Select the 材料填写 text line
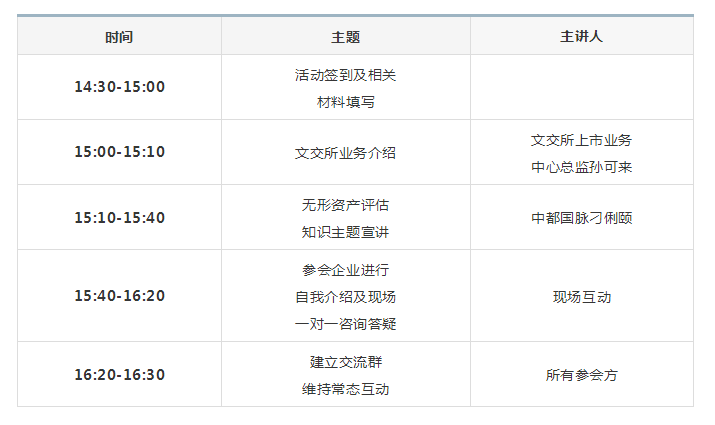715x425 pixels. (x=346, y=102)
